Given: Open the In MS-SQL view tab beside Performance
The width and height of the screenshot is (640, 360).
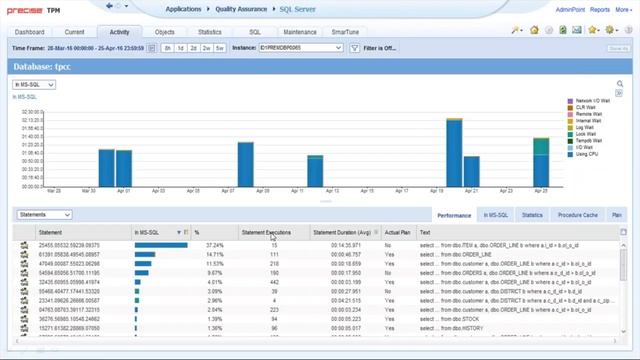Looking at the screenshot, I should point(496,215).
